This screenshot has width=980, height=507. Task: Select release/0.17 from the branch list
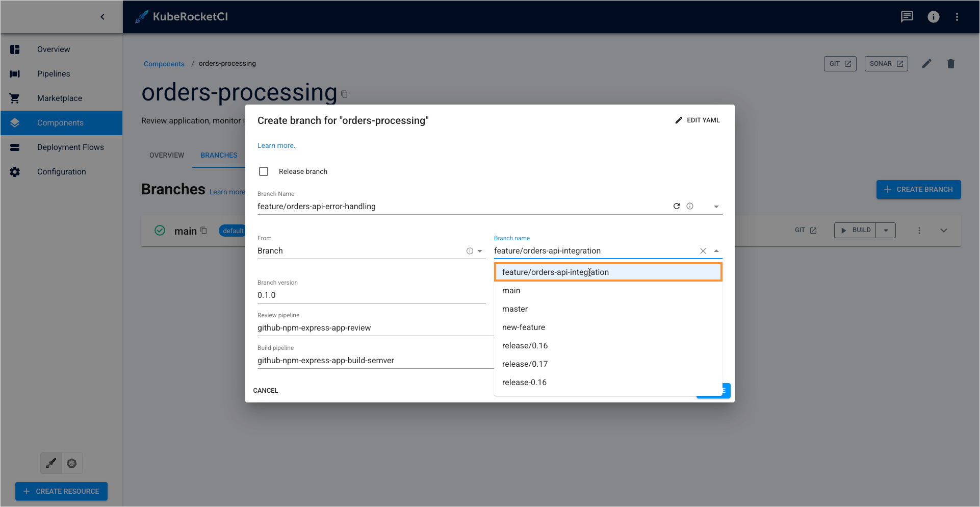pyautogui.click(x=525, y=364)
